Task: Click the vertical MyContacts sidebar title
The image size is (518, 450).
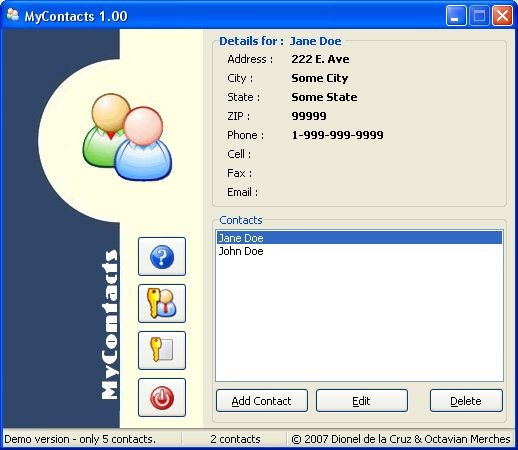Action: [x=109, y=325]
